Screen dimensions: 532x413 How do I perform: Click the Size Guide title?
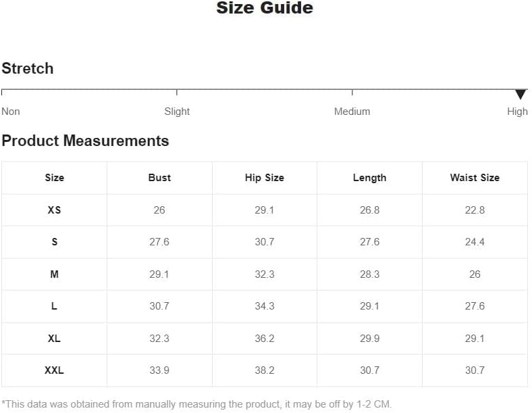tap(265, 8)
